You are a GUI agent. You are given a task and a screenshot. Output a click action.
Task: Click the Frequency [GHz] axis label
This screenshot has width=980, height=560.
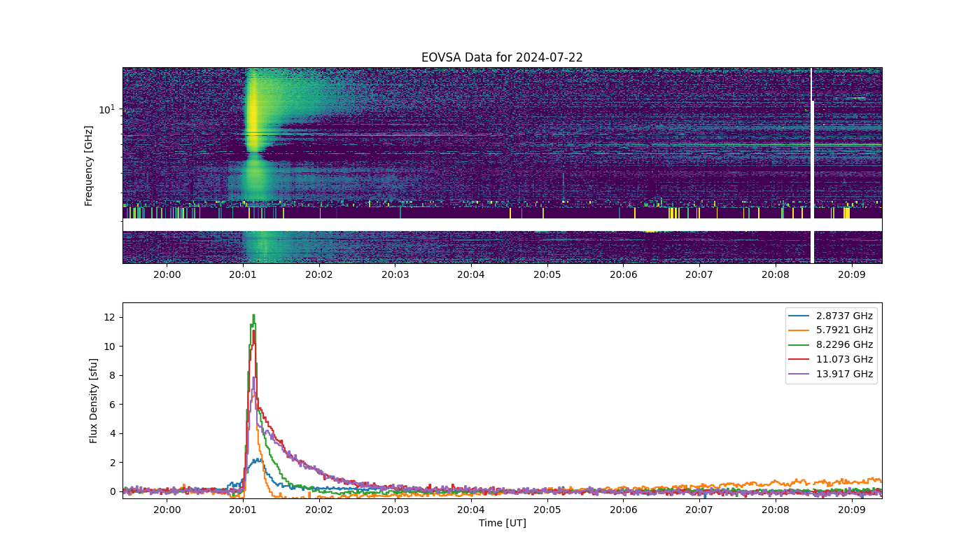point(89,165)
